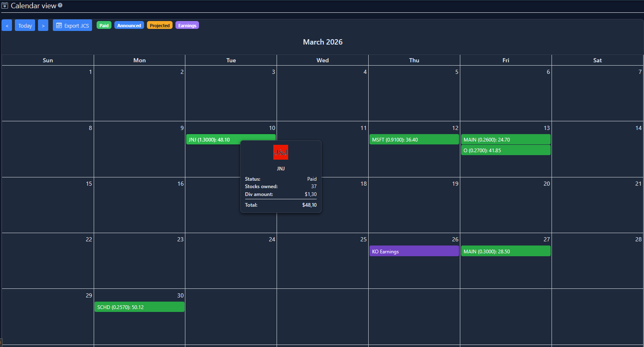Click the Wed column header
Screen dimensions: 644x347
(323, 60)
